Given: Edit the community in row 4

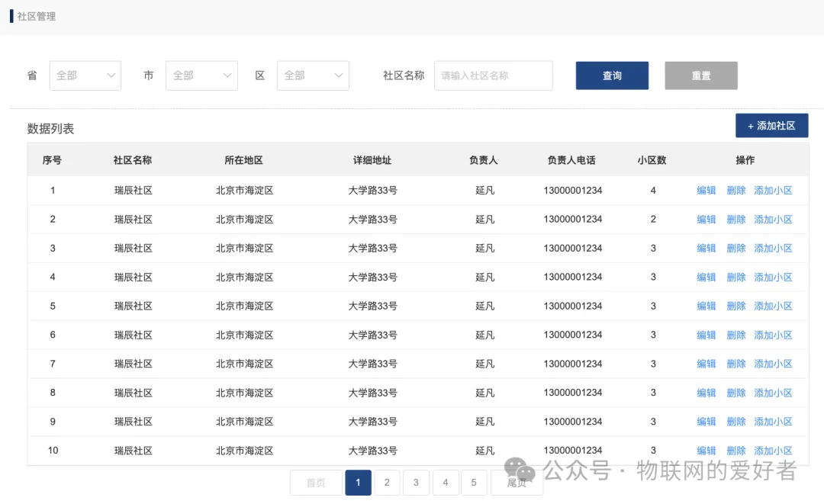Looking at the screenshot, I should click(x=707, y=278).
